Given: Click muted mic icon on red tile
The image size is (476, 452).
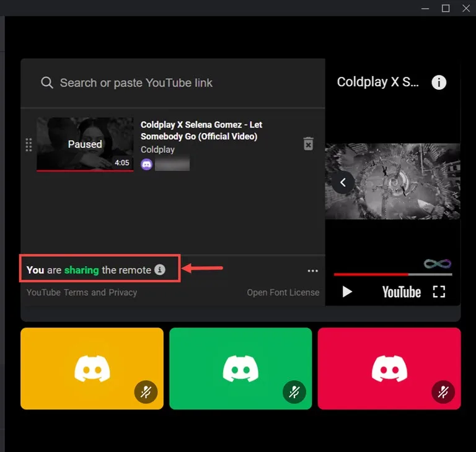Looking at the screenshot, I should 443,392.
